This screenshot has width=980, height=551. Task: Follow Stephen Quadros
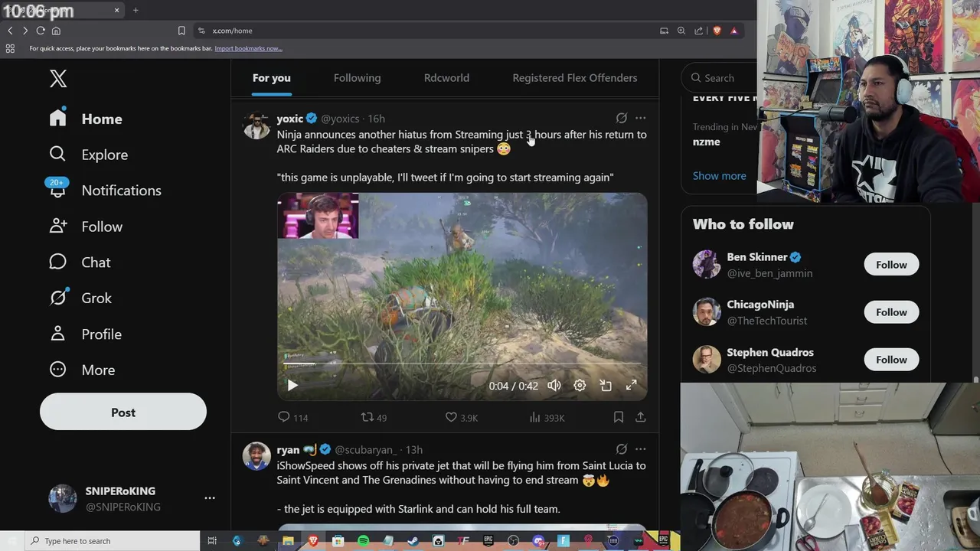(891, 360)
